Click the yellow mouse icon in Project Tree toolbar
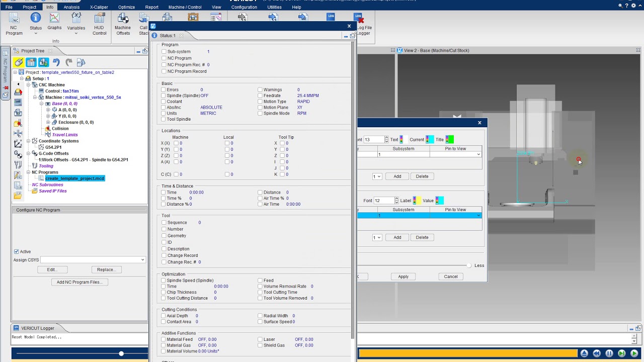Viewport: 644px width, 362px height. (19, 62)
